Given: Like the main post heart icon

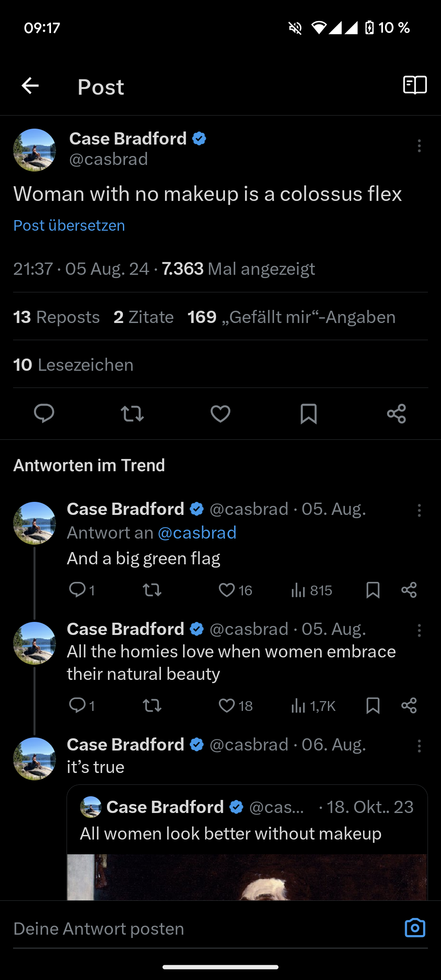Looking at the screenshot, I should [220, 413].
